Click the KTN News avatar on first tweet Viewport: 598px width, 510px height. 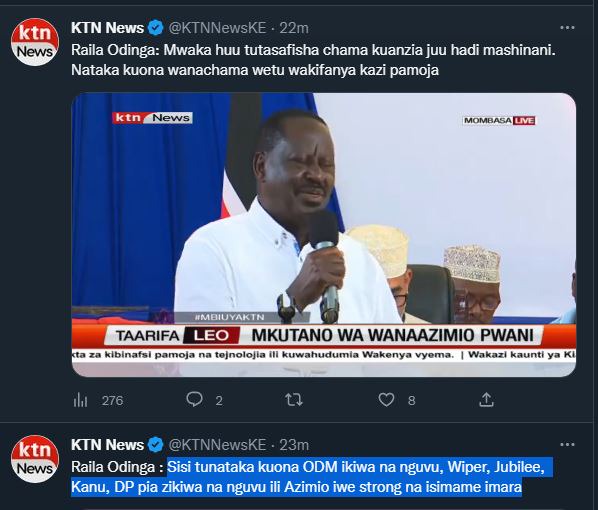coord(35,42)
